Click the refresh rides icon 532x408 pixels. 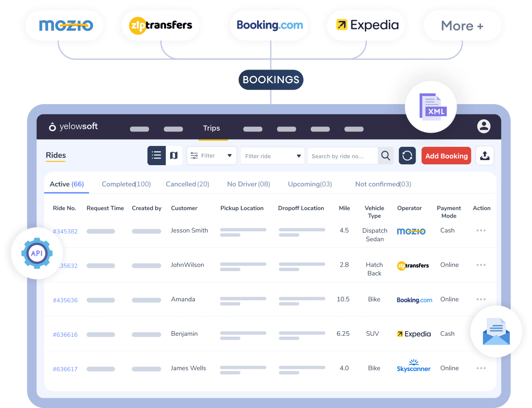point(407,156)
